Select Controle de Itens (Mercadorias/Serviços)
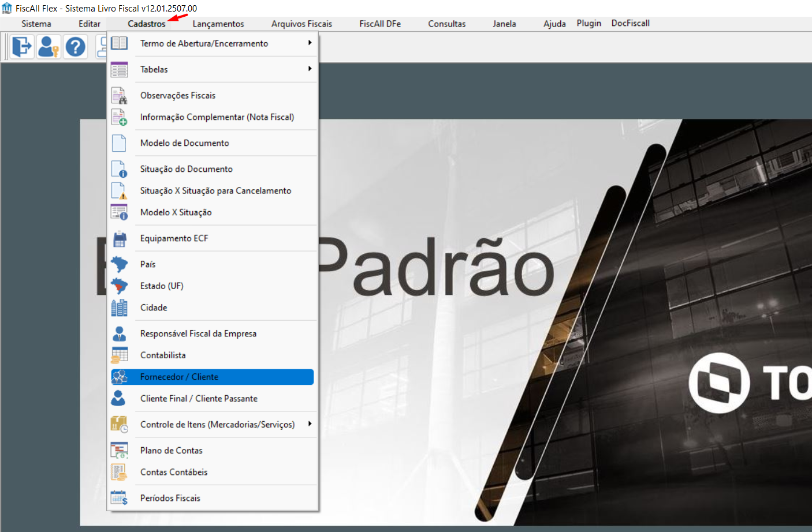 coord(213,425)
